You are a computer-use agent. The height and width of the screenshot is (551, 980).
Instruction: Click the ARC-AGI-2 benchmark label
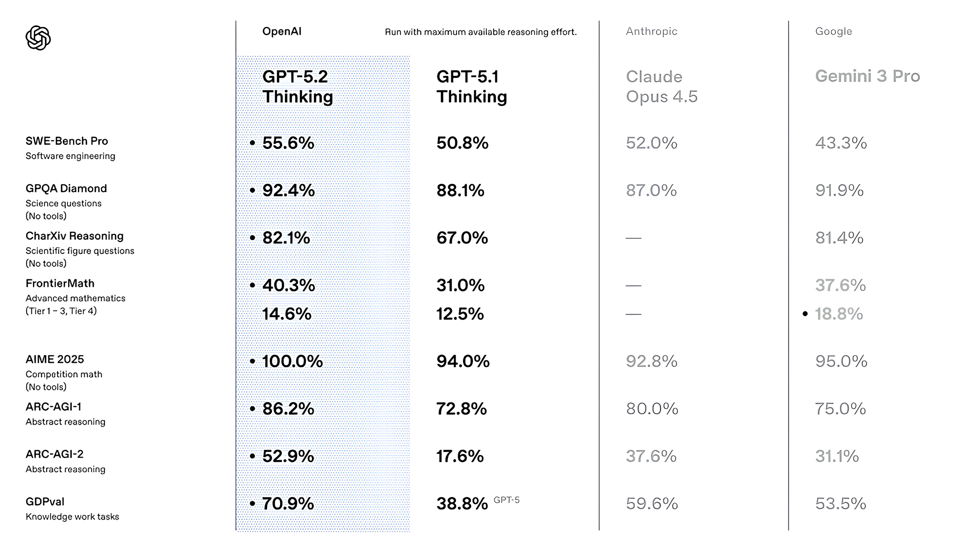(54, 454)
